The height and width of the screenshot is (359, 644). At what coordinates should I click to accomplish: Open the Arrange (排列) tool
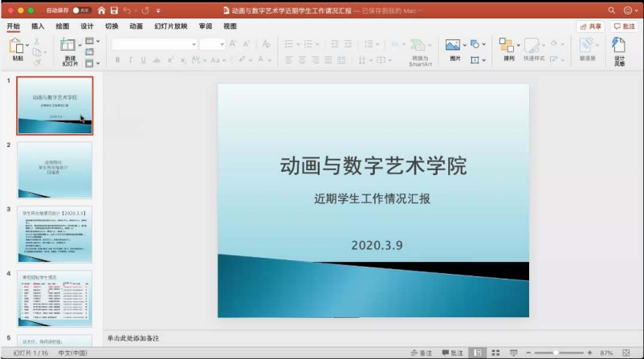coord(507,46)
